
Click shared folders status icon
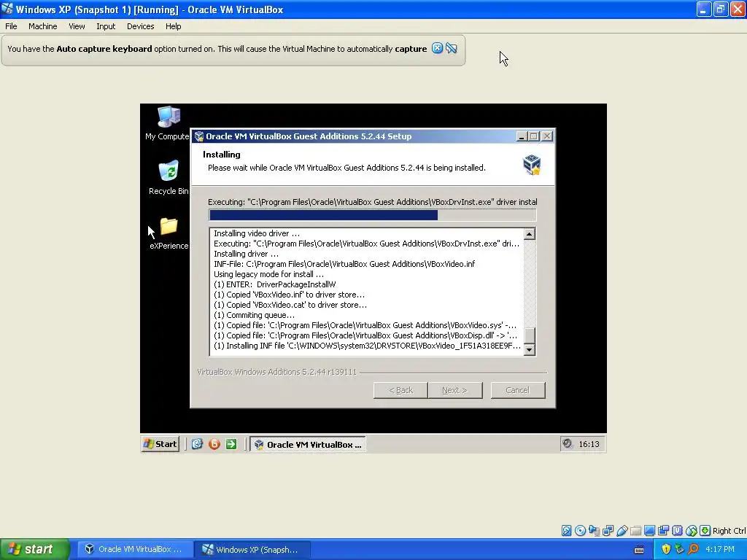(x=635, y=531)
